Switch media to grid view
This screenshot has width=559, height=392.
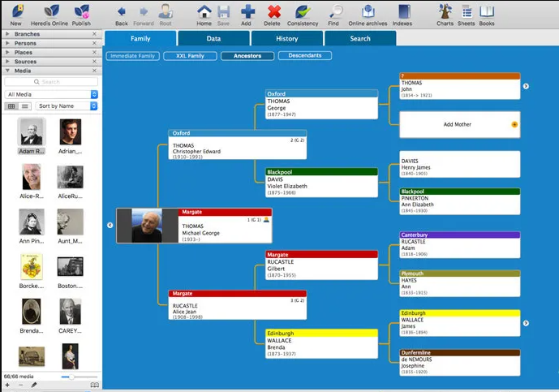(x=11, y=106)
